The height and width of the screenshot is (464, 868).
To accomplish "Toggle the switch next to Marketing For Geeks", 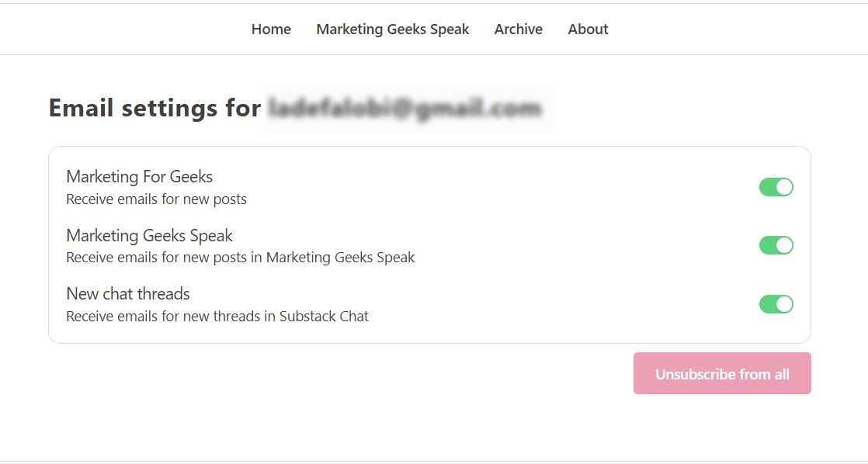I will (776, 187).
